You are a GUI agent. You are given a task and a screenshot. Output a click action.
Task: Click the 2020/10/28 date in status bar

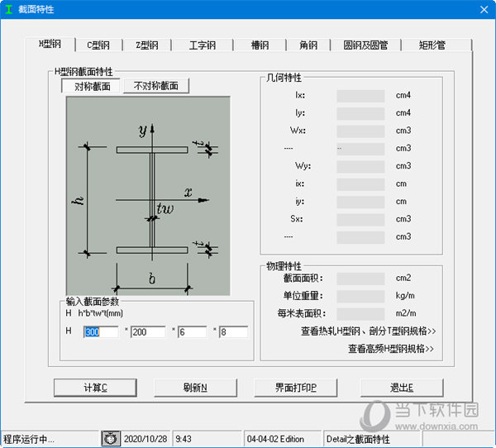point(145,439)
